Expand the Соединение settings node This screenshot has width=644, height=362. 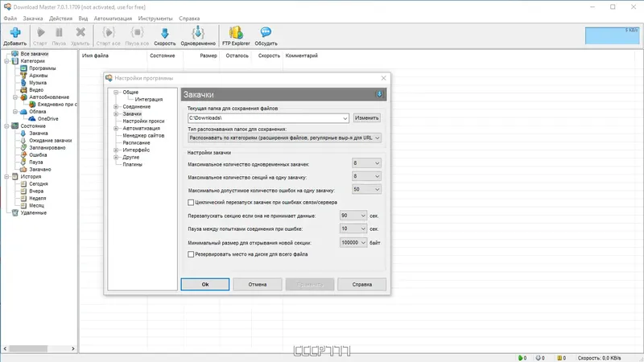pyautogui.click(x=116, y=107)
